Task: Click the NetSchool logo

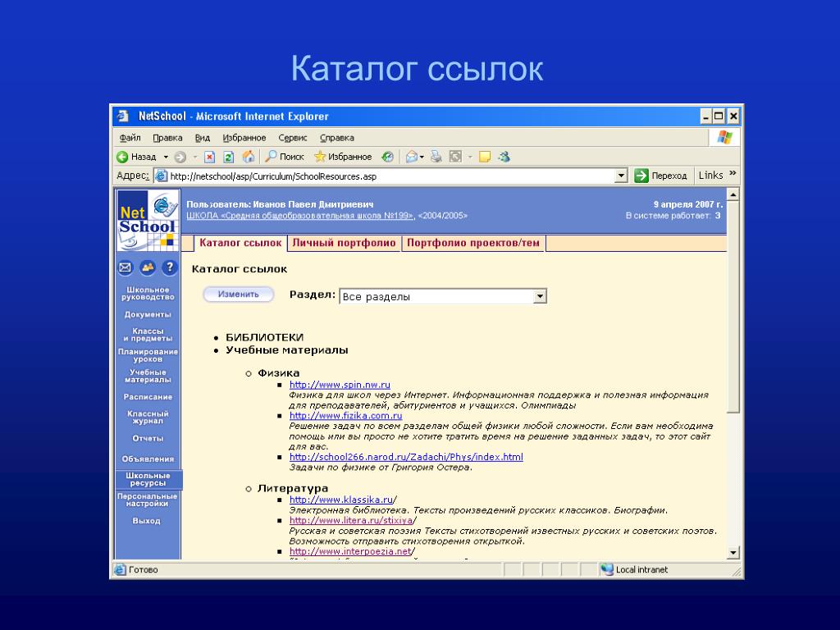Action: pyautogui.click(x=148, y=220)
